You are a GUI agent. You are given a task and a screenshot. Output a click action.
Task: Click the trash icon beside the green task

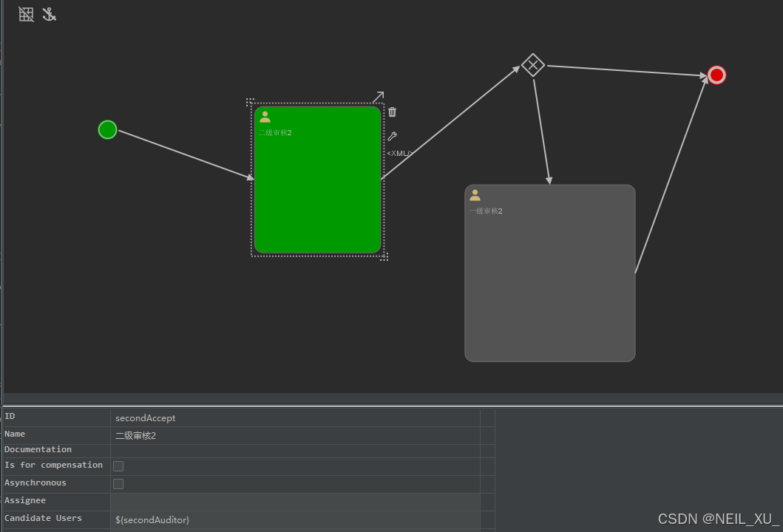pyautogui.click(x=393, y=112)
